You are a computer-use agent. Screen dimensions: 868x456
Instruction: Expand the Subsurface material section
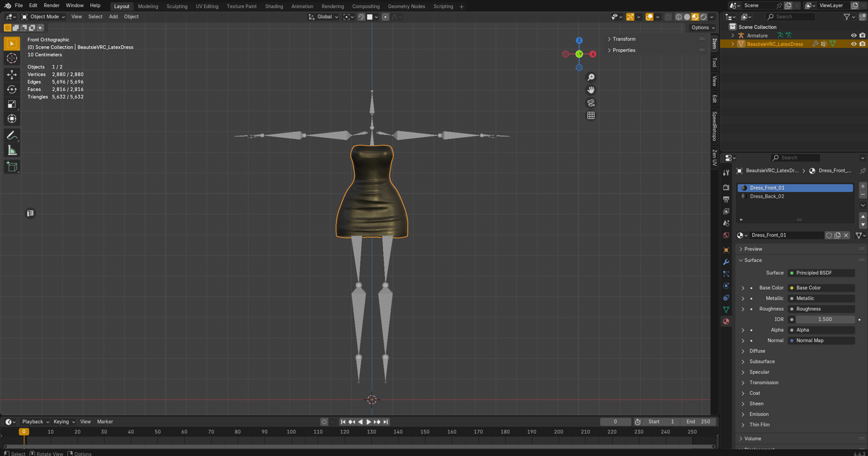point(762,362)
